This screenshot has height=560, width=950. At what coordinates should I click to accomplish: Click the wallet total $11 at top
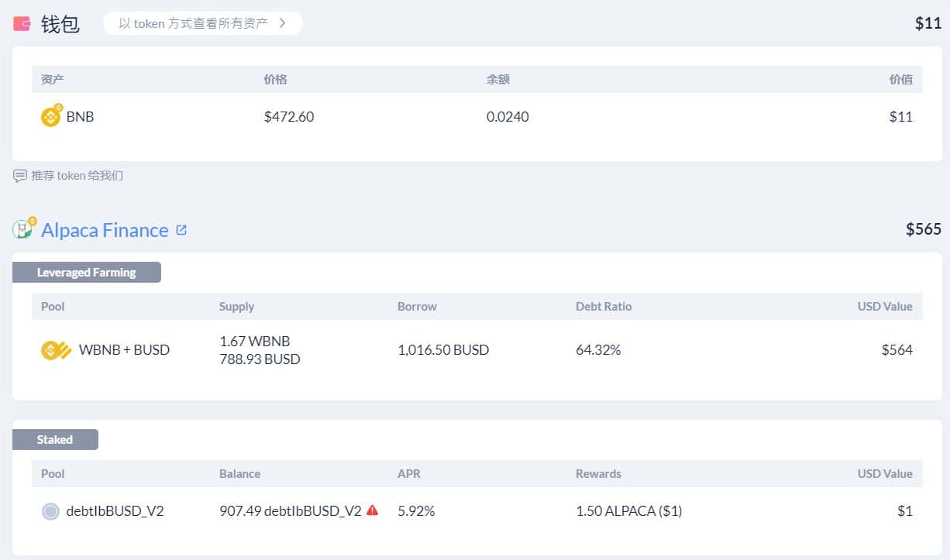(x=928, y=23)
